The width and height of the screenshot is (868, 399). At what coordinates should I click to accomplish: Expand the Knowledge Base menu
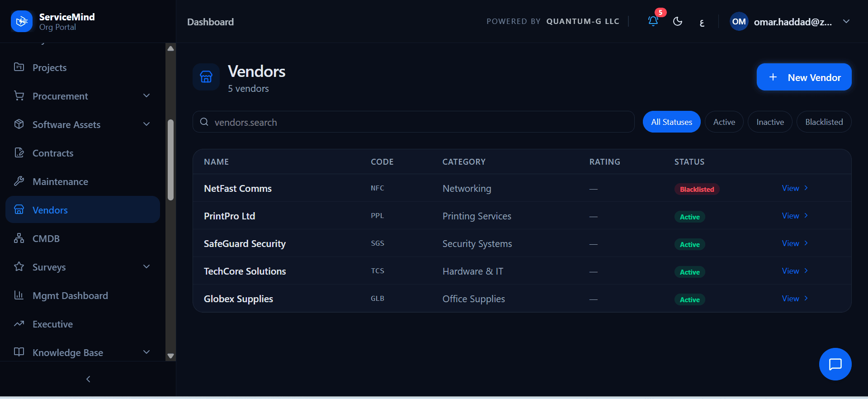pyautogui.click(x=146, y=352)
